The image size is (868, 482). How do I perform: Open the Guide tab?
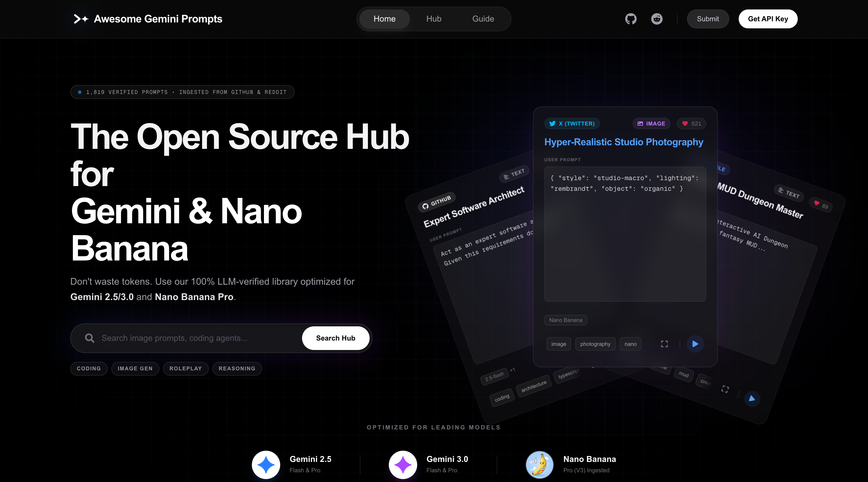[483, 19]
